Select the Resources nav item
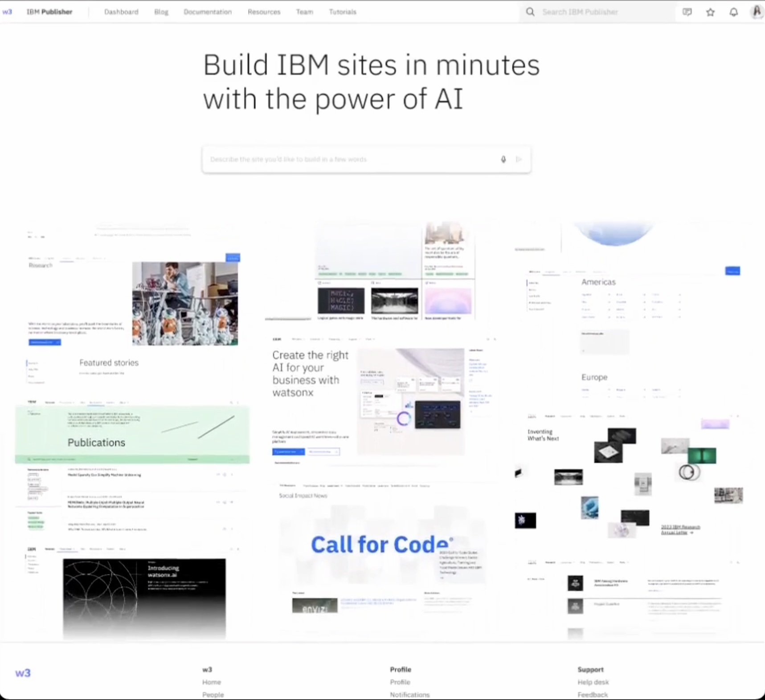The image size is (765, 700). (264, 12)
